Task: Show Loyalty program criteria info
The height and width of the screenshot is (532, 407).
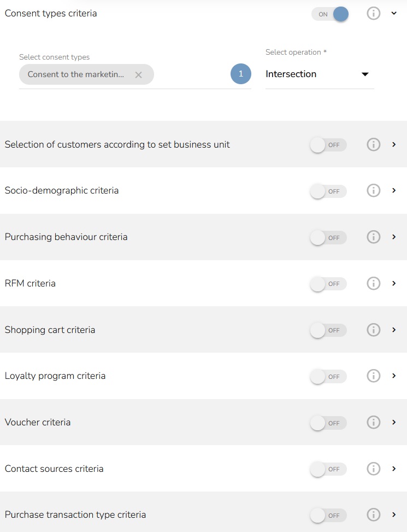Action: click(373, 376)
